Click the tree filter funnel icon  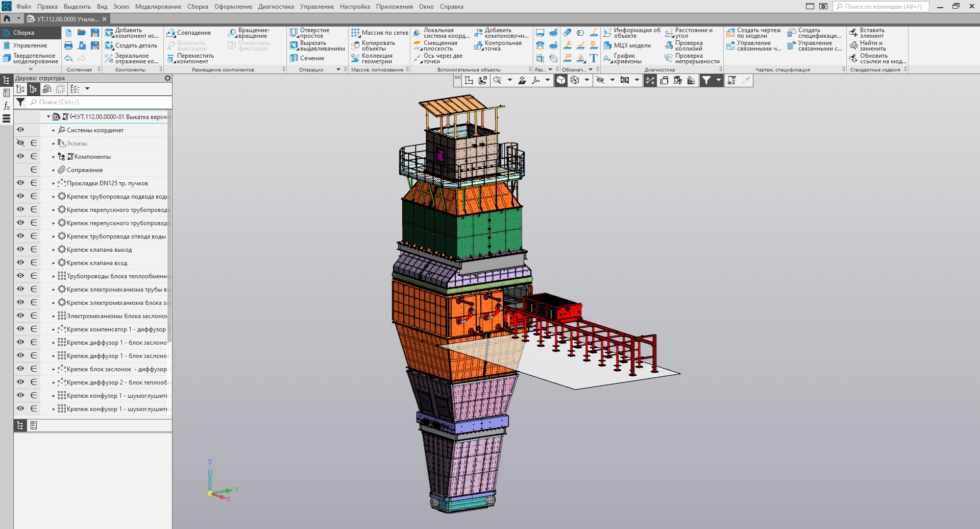tap(20, 102)
